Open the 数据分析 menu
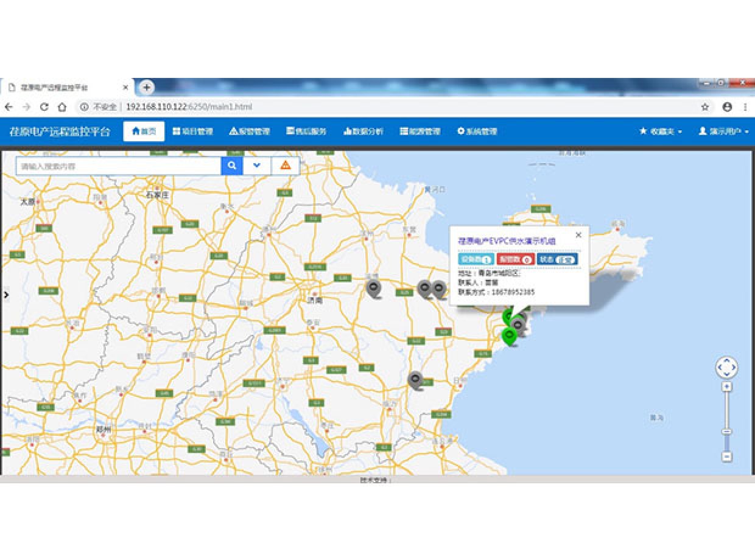The height and width of the screenshot is (560, 755). click(363, 131)
